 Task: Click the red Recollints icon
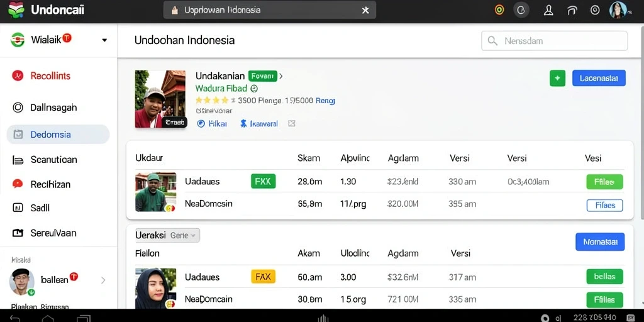[x=18, y=75]
